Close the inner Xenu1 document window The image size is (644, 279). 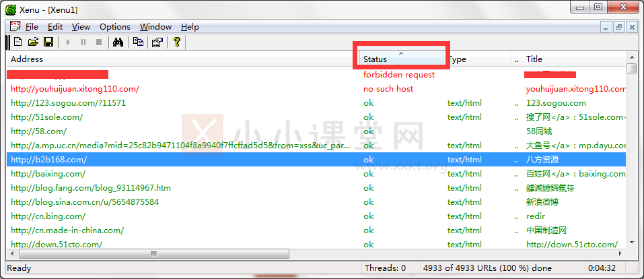[632, 27]
